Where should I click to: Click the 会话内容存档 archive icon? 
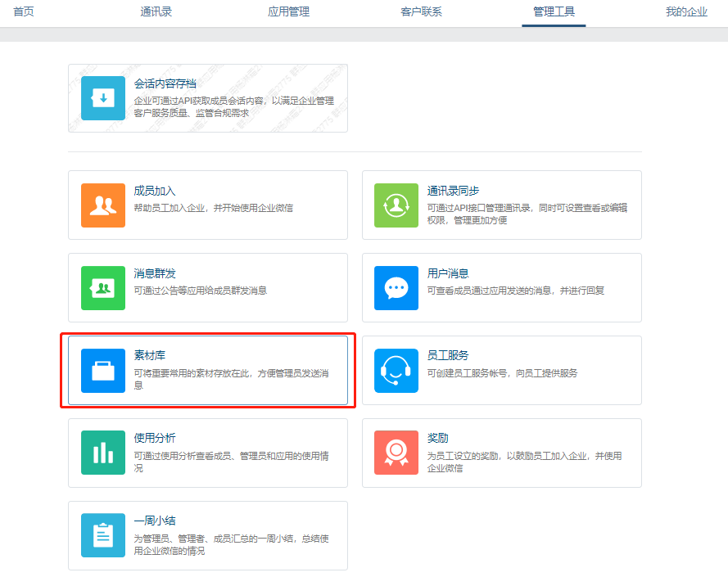point(103,98)
